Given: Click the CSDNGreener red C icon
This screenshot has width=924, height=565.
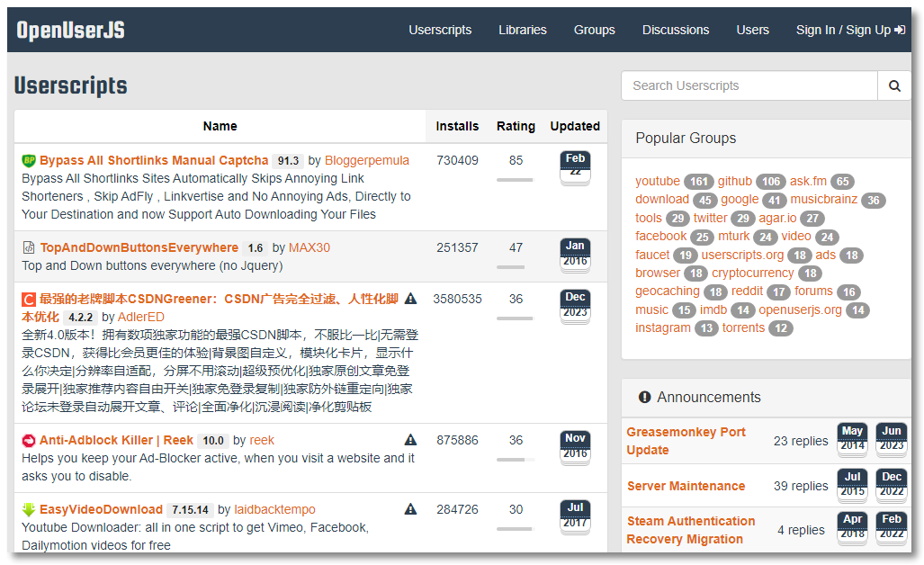Looking at the screenshot, I should 28,300.
